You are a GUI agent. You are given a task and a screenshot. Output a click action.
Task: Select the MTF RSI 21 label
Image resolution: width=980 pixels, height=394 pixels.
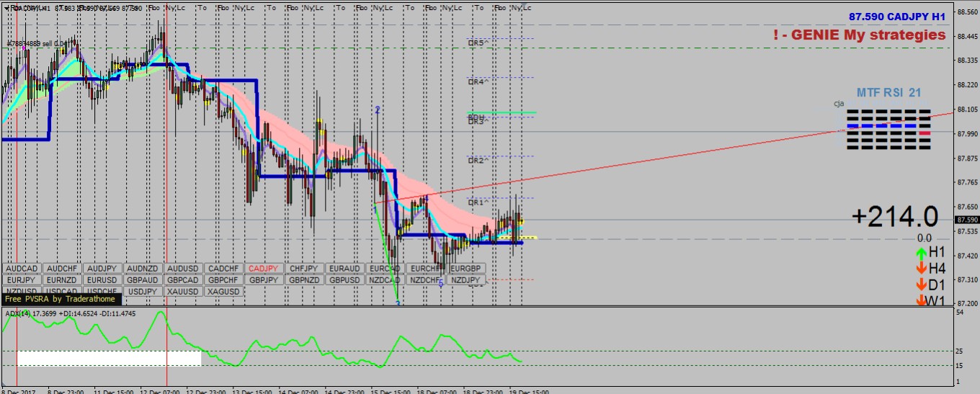(888, 92)
